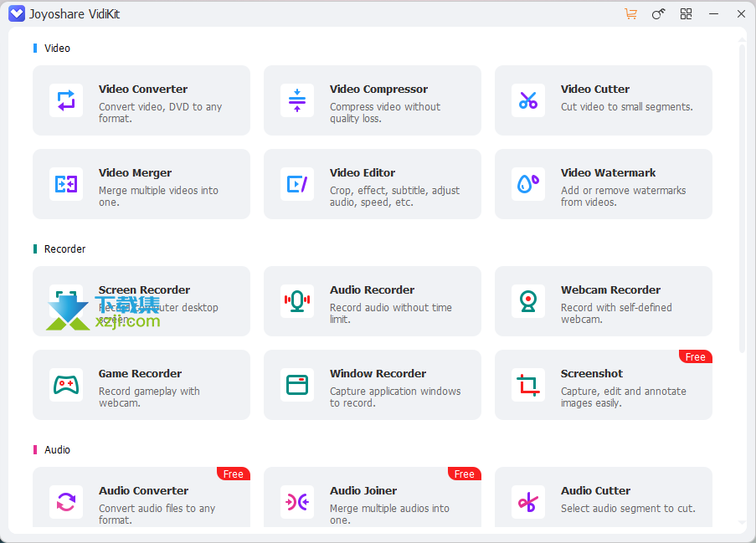Select the Audio Converter icon

pos(66,502)
